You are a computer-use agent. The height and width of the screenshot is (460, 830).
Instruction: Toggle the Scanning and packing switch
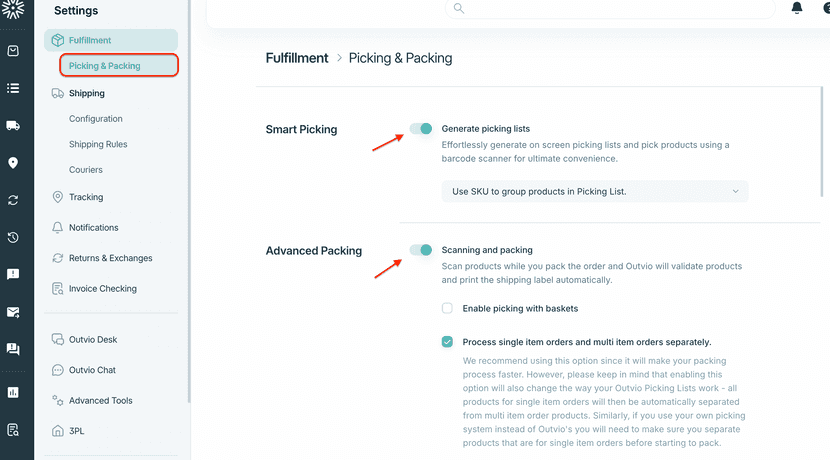click(x=421, y=250)
